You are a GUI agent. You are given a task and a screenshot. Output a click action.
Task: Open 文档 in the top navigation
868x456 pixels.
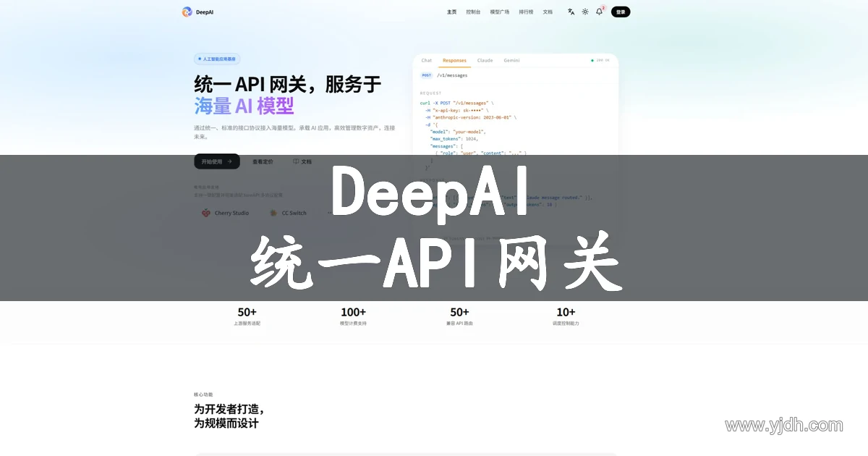point(548,12)
